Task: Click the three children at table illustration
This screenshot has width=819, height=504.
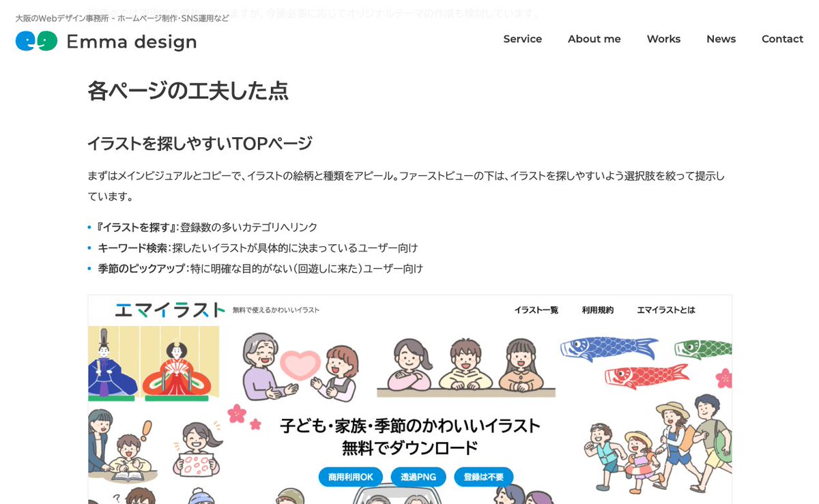Action: click(466, 367)
